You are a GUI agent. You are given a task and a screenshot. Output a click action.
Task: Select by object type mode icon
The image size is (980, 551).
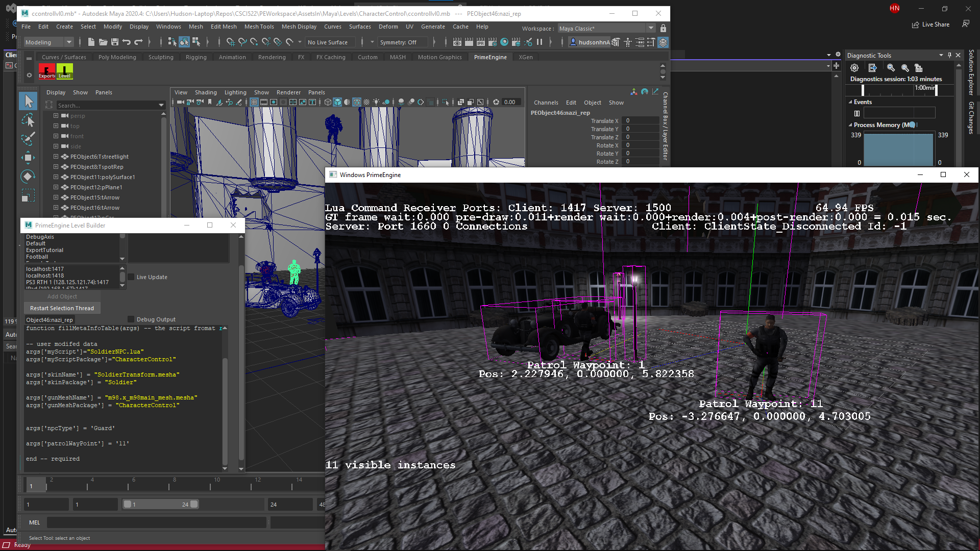click(x=184, y=42)
